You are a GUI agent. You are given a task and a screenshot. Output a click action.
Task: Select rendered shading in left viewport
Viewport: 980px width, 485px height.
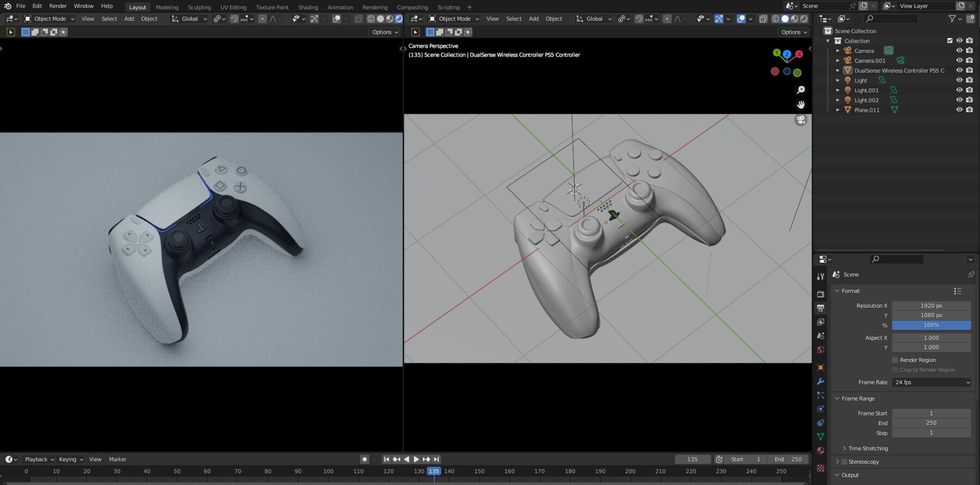coord(399,19)
